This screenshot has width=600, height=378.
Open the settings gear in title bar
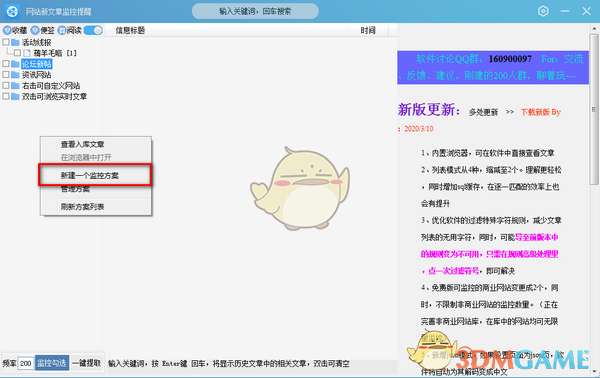pos(543,11)
